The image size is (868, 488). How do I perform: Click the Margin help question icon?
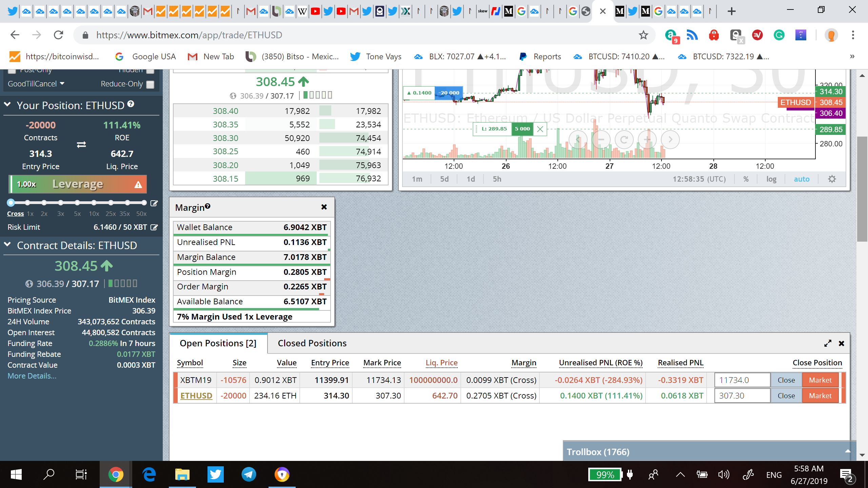208,206
